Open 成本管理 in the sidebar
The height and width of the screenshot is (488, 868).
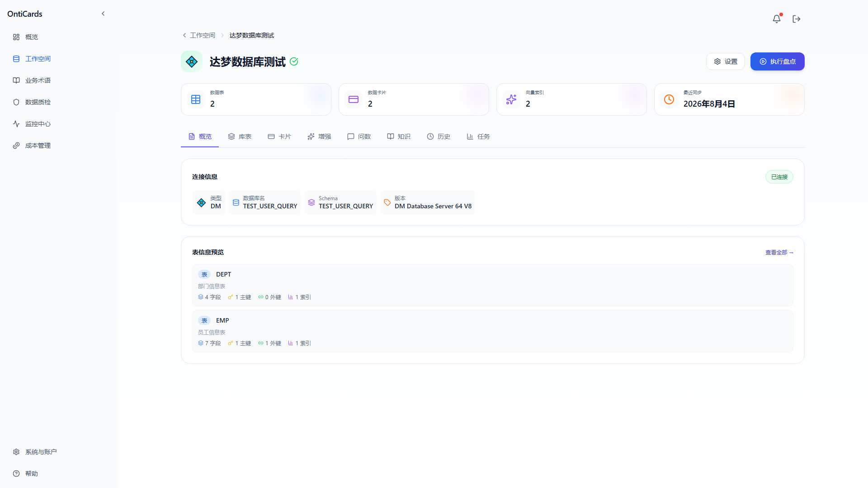59,145
